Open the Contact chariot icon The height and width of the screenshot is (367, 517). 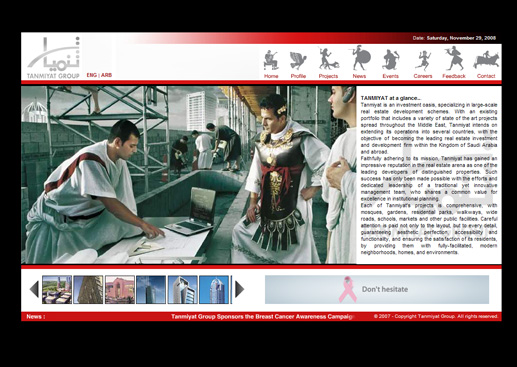(x=486, y=60)
